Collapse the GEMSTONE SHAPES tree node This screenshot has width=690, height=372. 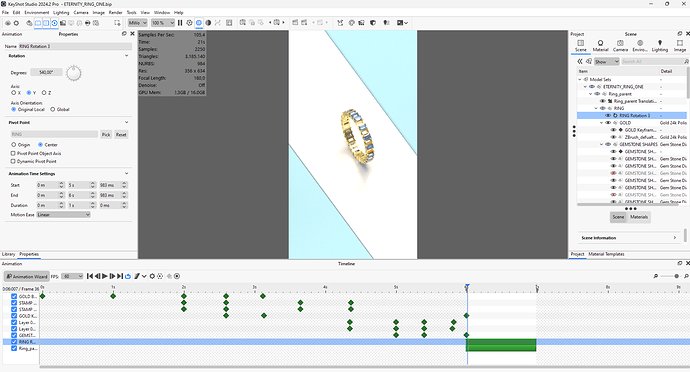(x=602, y=144)
